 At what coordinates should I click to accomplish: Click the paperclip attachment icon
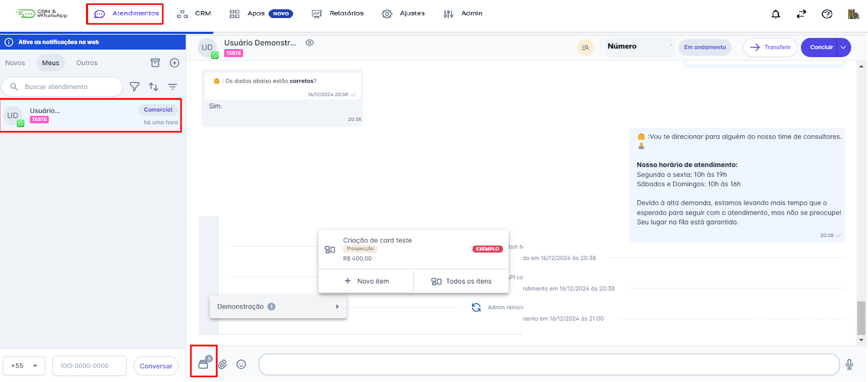coord(223,364)
